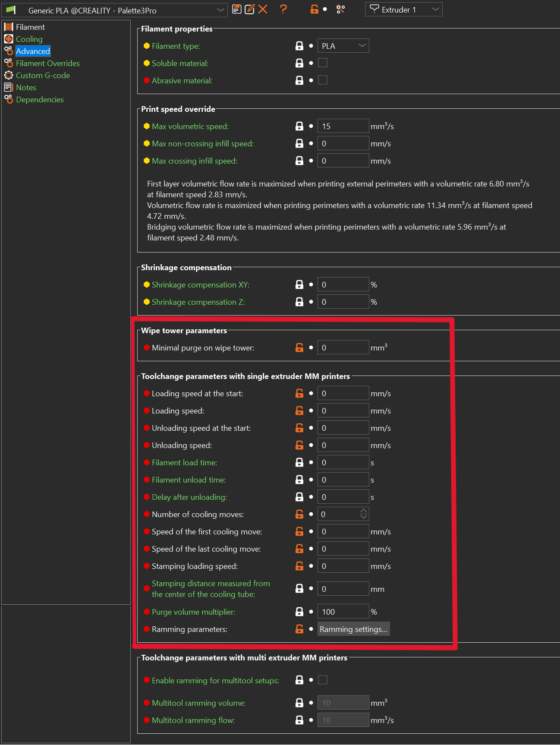Open the Custom G-code page
This screenshot has width=560, height=745.
[42, 75]
